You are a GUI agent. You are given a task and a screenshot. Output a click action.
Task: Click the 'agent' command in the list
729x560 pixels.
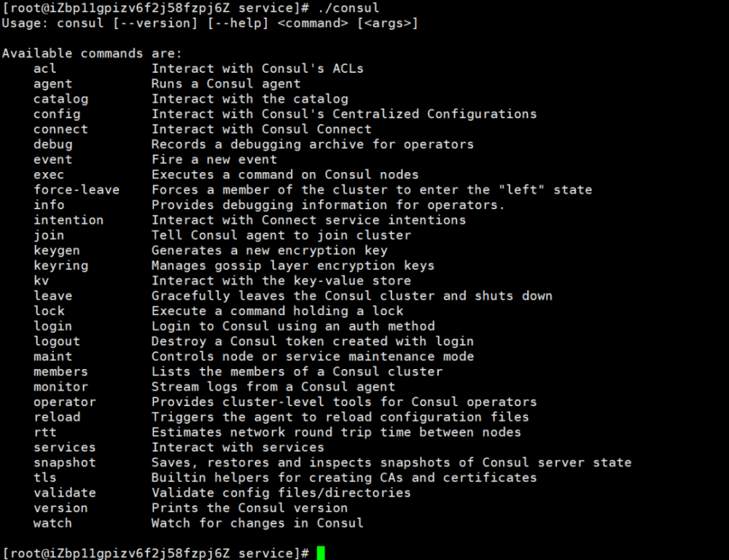tap(52, 84)
